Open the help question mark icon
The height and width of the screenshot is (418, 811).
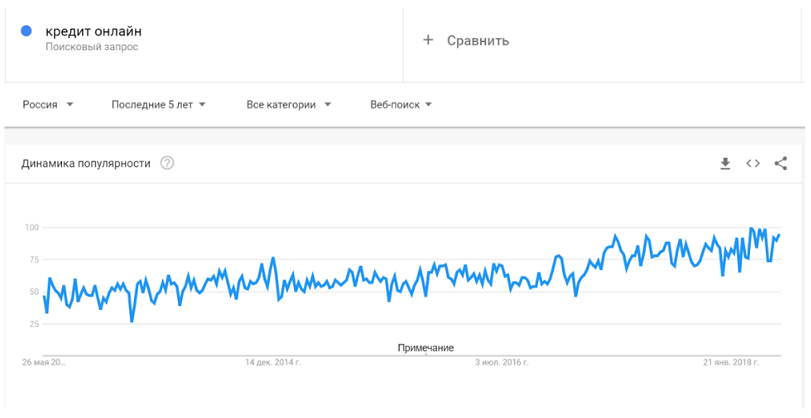pyautogui.click(x=167, y=163)
